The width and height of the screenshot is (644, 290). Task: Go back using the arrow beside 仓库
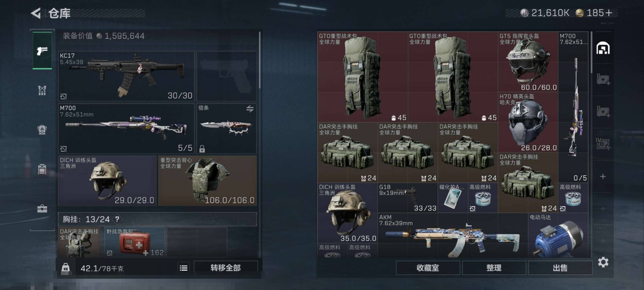point(36,13)
